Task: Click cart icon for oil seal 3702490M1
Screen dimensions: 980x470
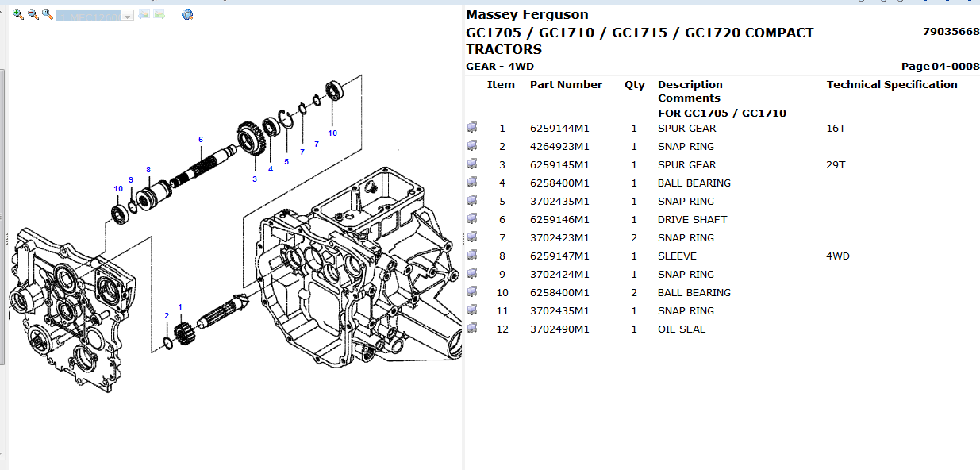Action: point(473,329)
